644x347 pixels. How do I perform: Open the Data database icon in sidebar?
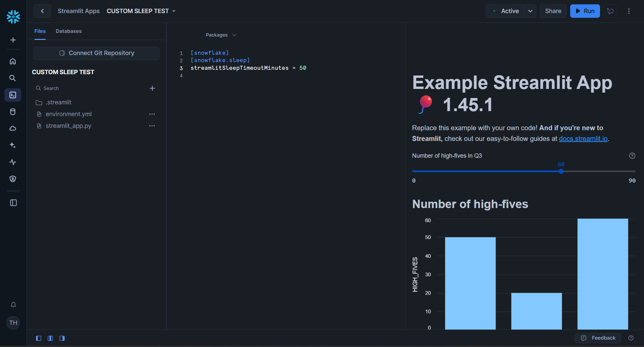pos(13,112)
